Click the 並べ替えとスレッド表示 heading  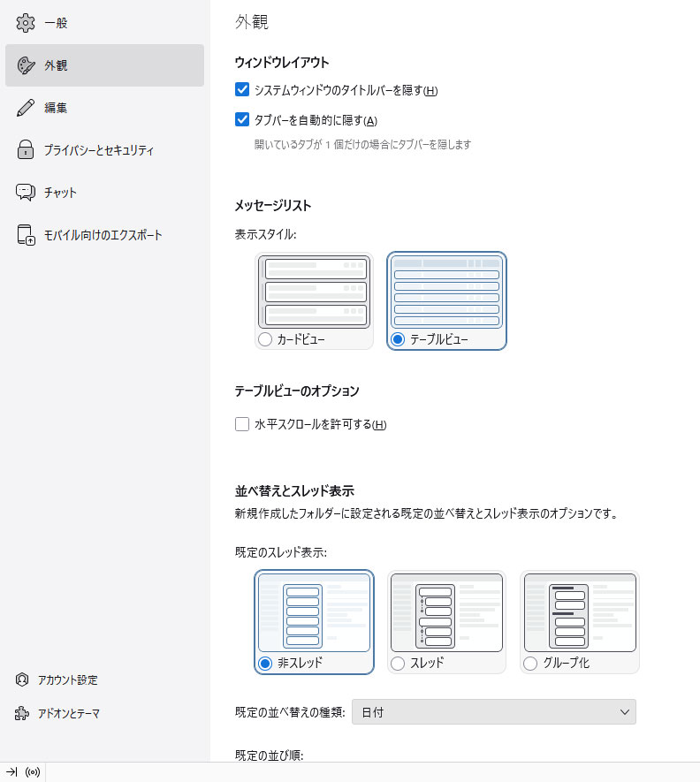[294, 491]
